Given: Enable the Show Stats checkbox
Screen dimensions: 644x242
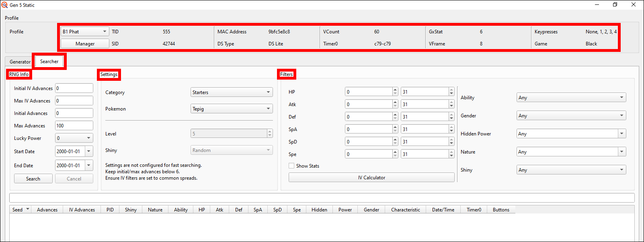Looking at the screenshot, I should [291, 166].
